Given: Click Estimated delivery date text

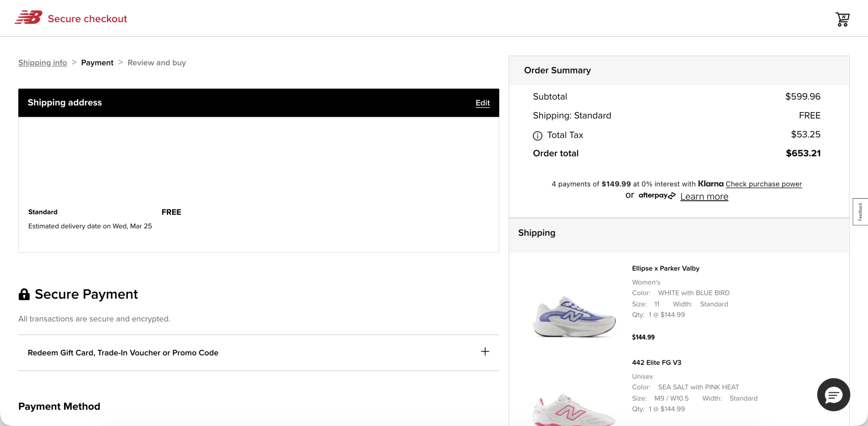Looking at the screenshot, I should click(x=90, y=226).
